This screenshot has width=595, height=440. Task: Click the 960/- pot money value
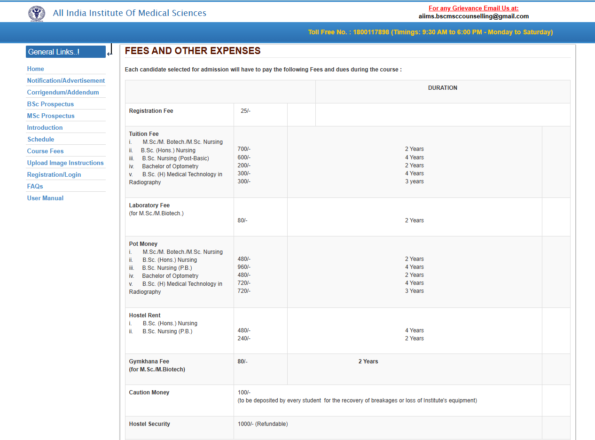[244, 267]
